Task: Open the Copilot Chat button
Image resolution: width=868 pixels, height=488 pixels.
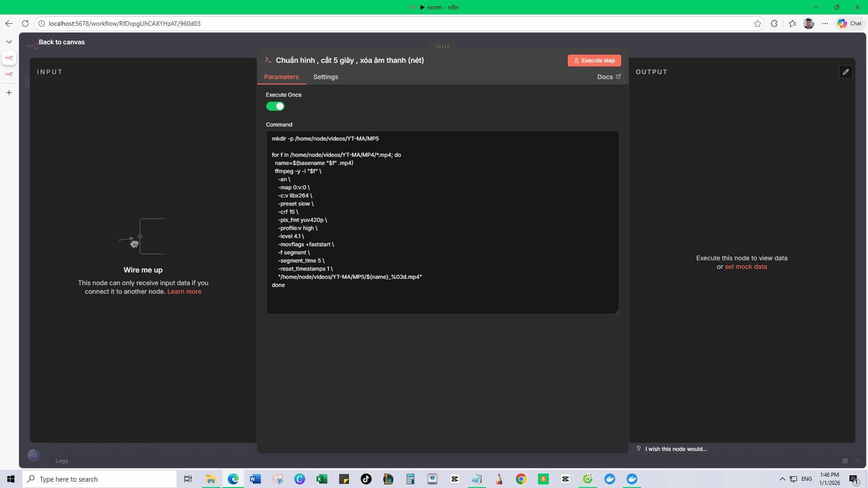Action: [849, 23]
